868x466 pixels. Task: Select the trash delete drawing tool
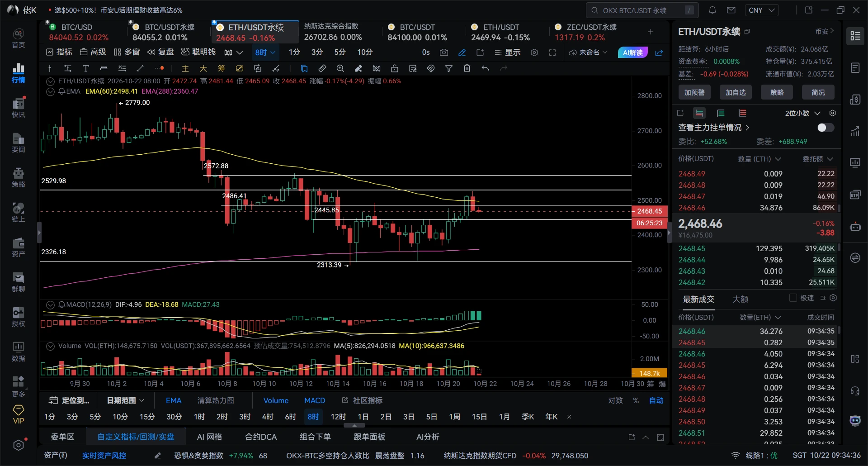[x=467, y=68]
